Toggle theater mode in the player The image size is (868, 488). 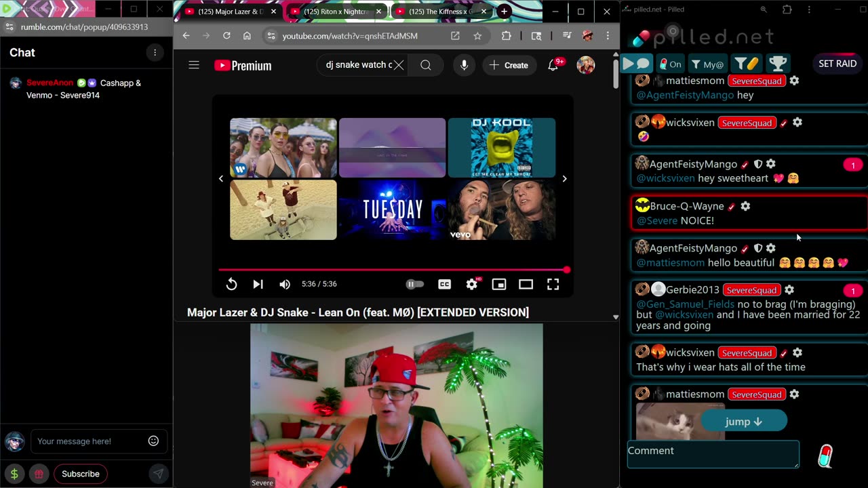[x=526, y=284]
